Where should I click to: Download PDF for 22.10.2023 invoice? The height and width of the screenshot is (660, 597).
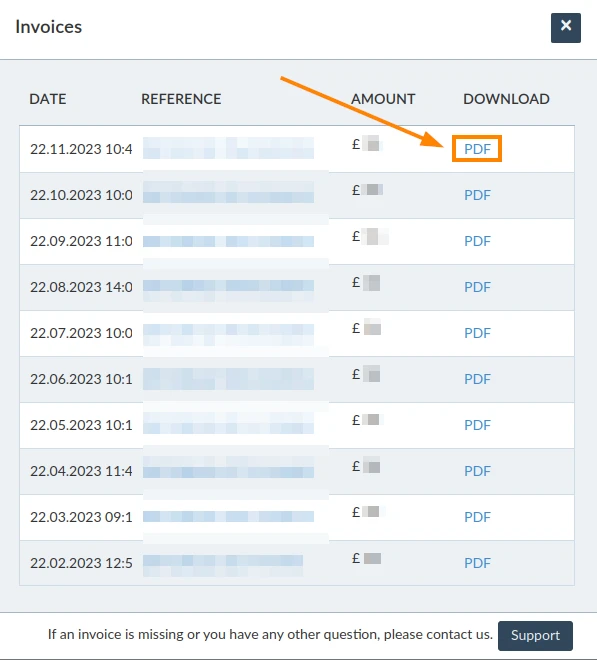477,195
